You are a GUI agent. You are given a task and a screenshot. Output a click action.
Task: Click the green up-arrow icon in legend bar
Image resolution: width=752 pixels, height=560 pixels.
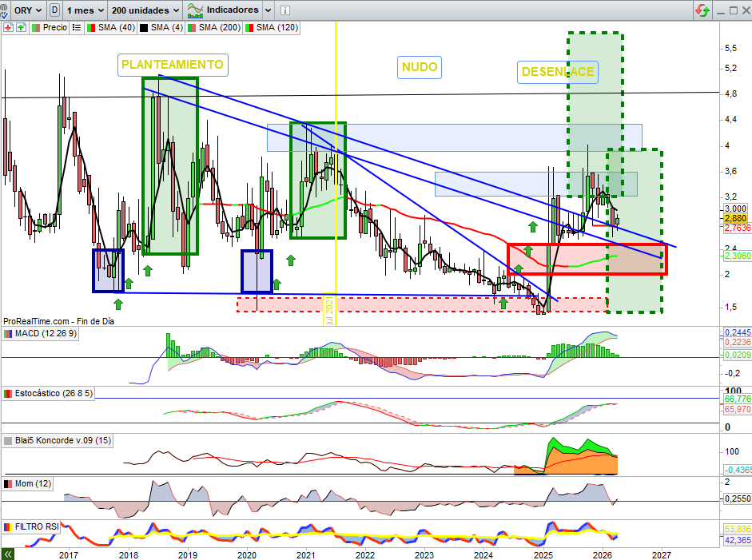point(21,28)
